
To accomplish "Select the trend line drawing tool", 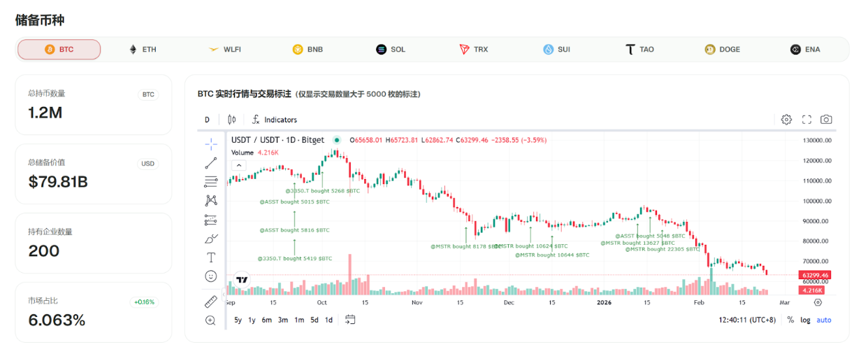I will (210, 163).
